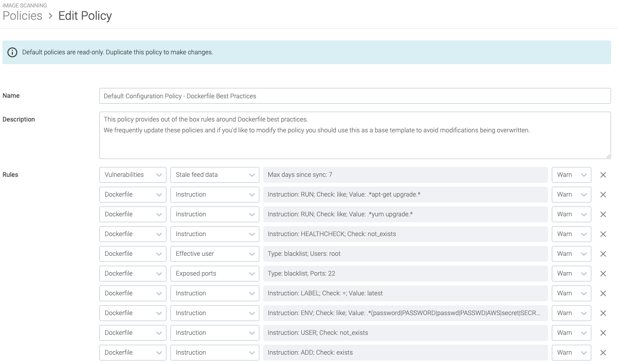The height and width of the screenshot is (364, 618).
Task: Remove the Stale feed data rule
Action: click(603, 174)
